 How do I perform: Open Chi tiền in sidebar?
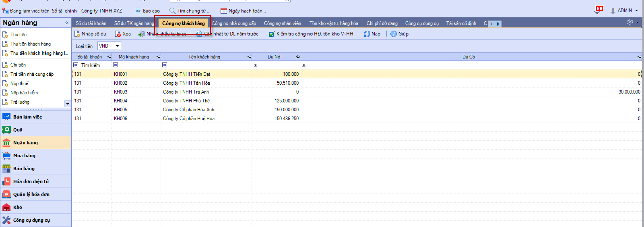tap(18, 65)
